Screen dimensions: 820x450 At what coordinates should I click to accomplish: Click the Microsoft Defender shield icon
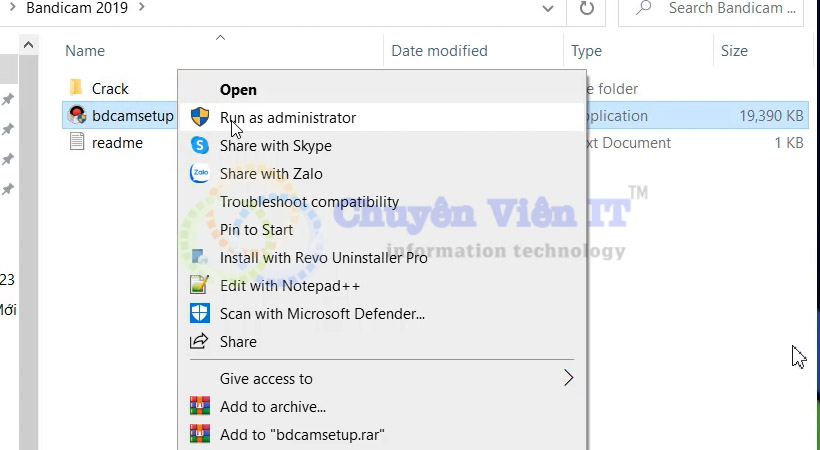click(200, 314)
